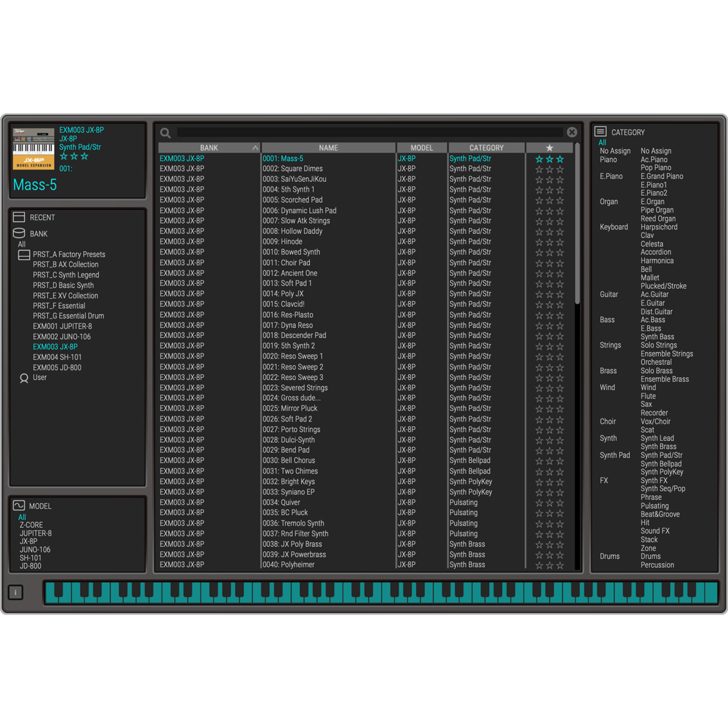Image resolution: width=728 pixels, height=728 pixels.
Task: Sort list by star rating column header
Action: point(550,147)
